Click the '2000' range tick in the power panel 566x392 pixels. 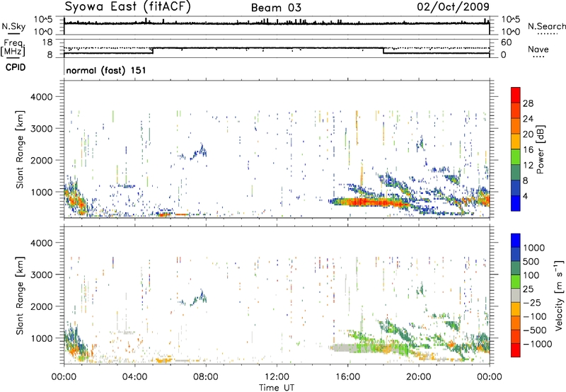[41, 160]
